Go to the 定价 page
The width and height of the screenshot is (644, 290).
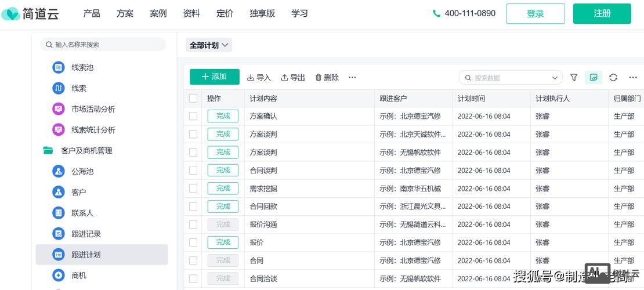[225, 13]
